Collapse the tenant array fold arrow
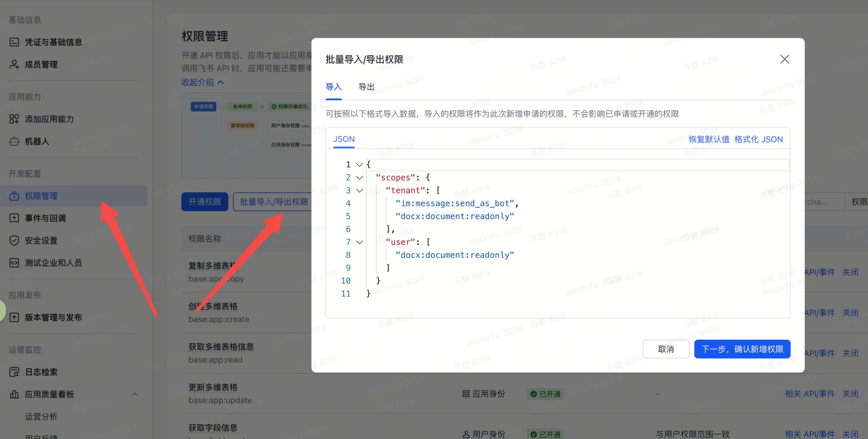 359,191
